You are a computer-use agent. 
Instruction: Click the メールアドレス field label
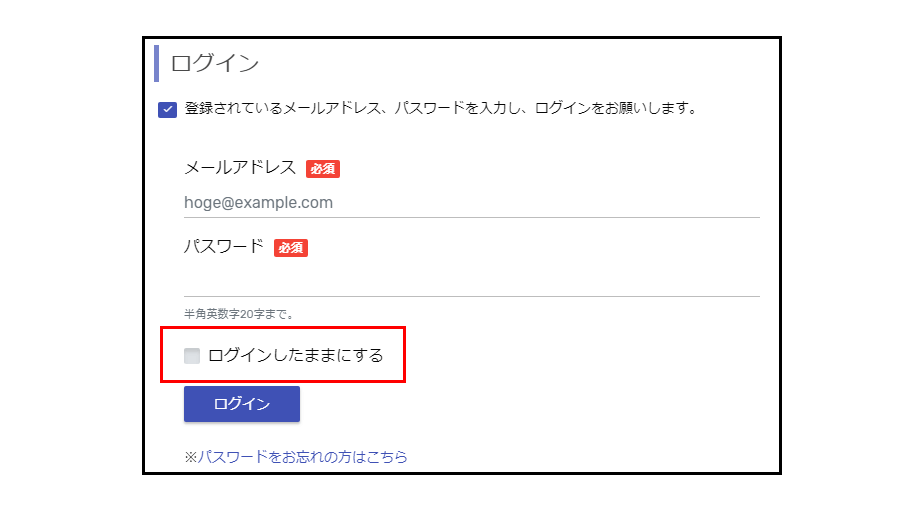coord(240,168)
